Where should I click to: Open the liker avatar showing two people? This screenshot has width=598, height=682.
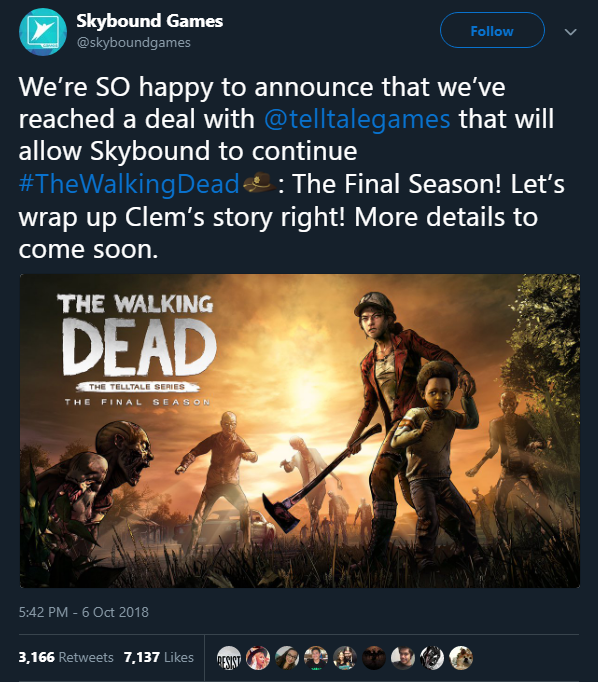(x=345, y=658)
